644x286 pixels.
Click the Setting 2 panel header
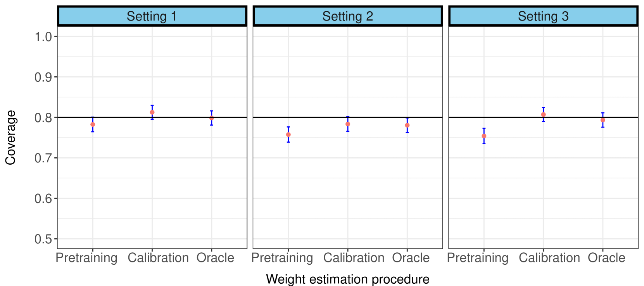(x=347, y=16)
